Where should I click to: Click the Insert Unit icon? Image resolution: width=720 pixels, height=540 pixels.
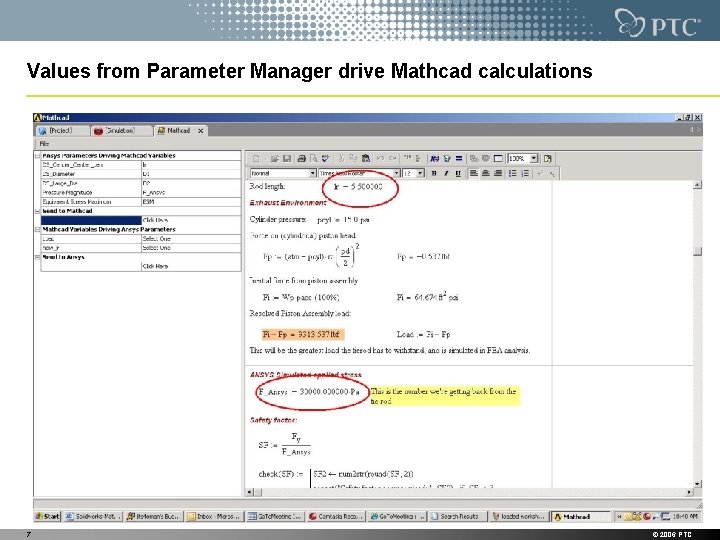tap(446, 158)
